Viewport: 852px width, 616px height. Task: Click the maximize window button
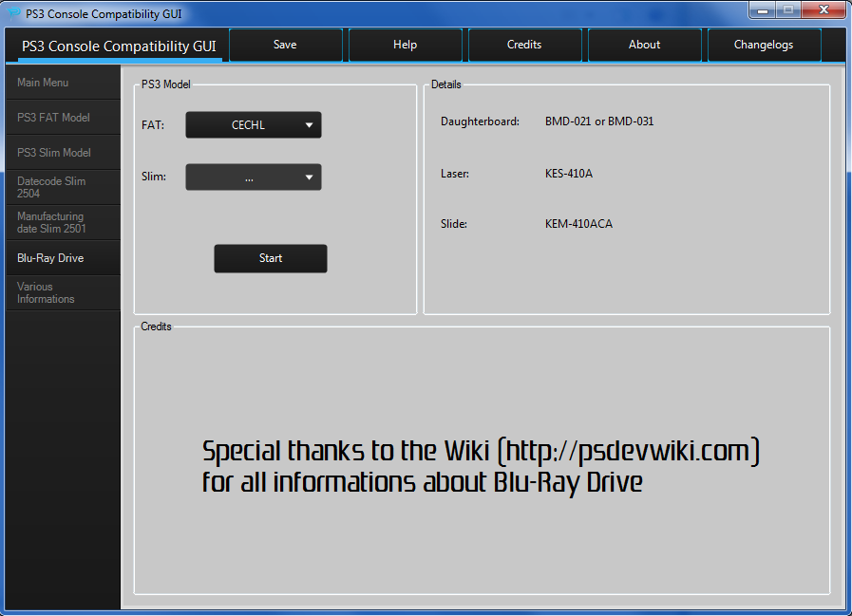(788, 10)
